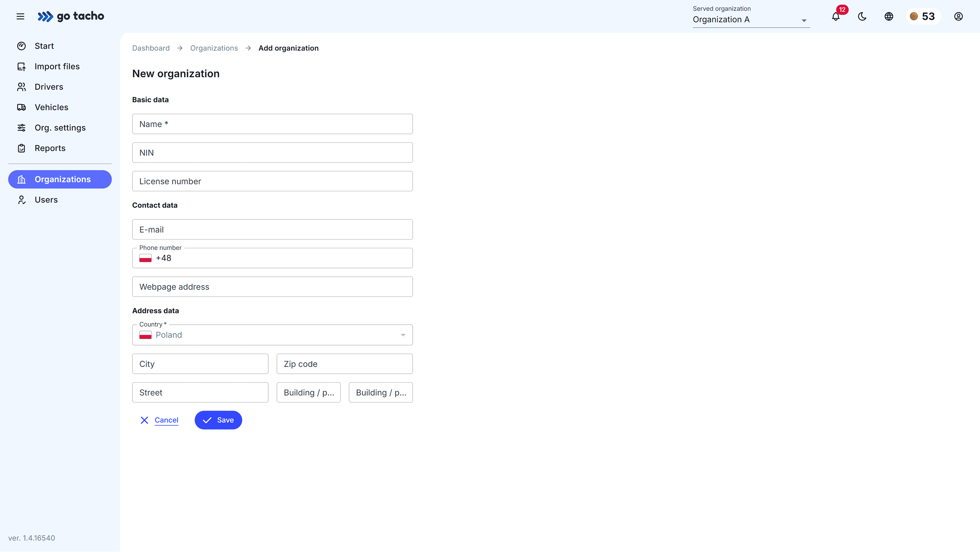Click into the Name input field
This screenshot has height=552, width=980.
coord(272,124)
